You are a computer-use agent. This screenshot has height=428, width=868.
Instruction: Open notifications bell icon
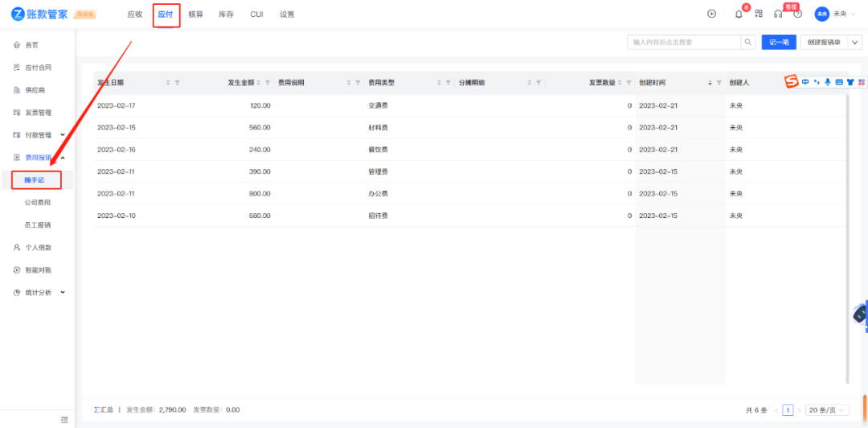(739, 14)
